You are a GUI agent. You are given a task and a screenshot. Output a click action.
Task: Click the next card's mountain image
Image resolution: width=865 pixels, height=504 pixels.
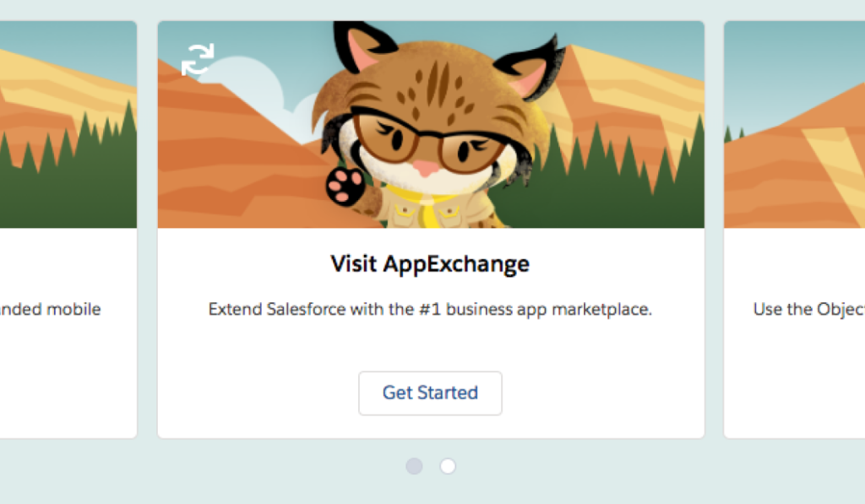794,144
